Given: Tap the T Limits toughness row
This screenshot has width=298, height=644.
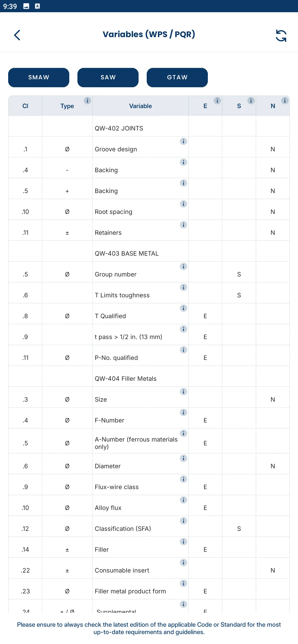Looking at the screenshot, I should click(149, 293).
